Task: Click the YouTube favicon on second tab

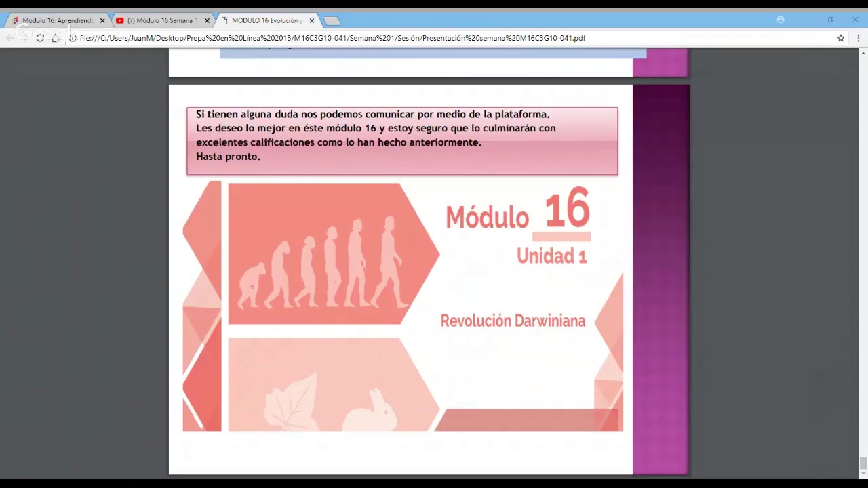Action: (x=120, y=20)
